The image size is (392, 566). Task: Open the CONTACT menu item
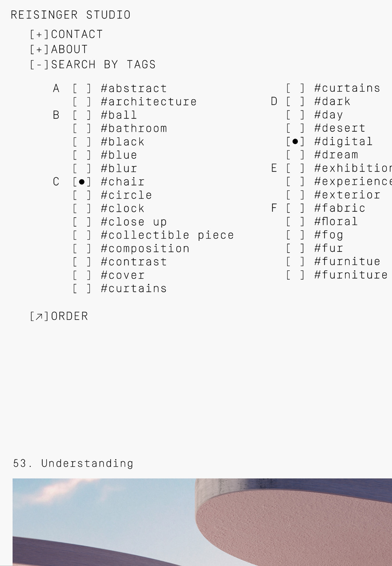pos(77,35)
